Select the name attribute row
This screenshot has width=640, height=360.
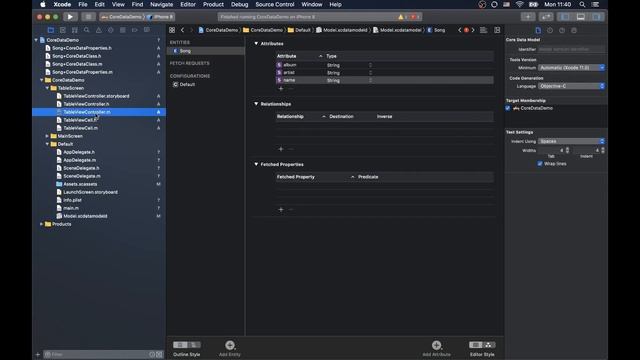point(384,80)
